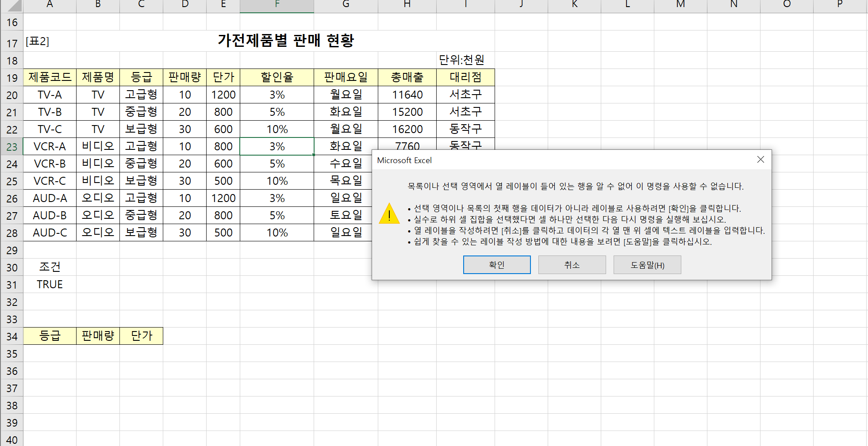Select cell with product code VCR-A
This screenshot has width=868, height=446.
(50, 146)
